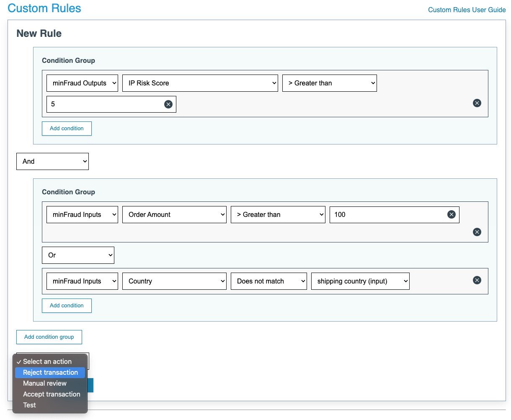Image resolution: width=511 pixels, height=420 pixels.
Task: Open the minFraud Outputs category dropdown
Action: pyautogui.click(x=82, y=83)
